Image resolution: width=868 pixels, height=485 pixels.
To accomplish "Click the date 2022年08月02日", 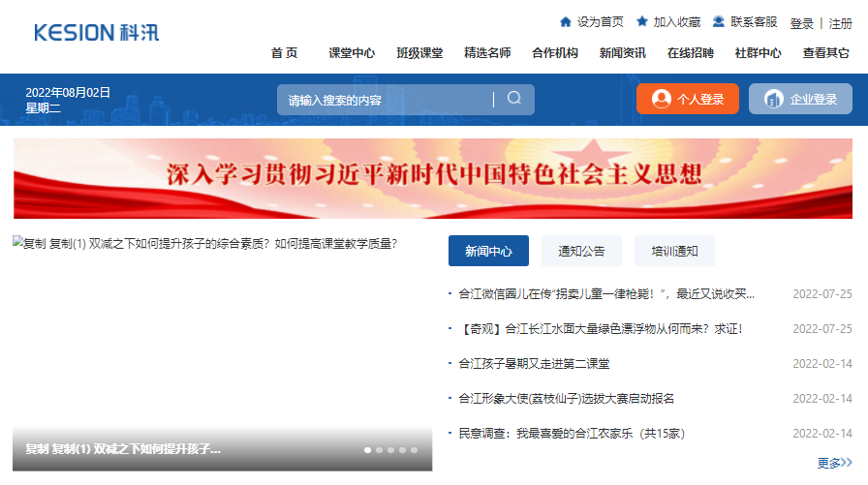I will point(68,92).
